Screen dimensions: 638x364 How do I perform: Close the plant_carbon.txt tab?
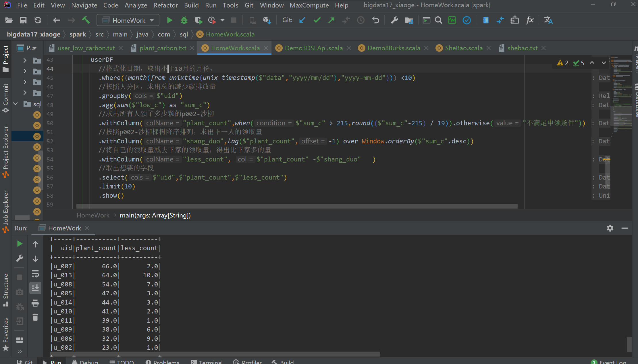point(192,48)
